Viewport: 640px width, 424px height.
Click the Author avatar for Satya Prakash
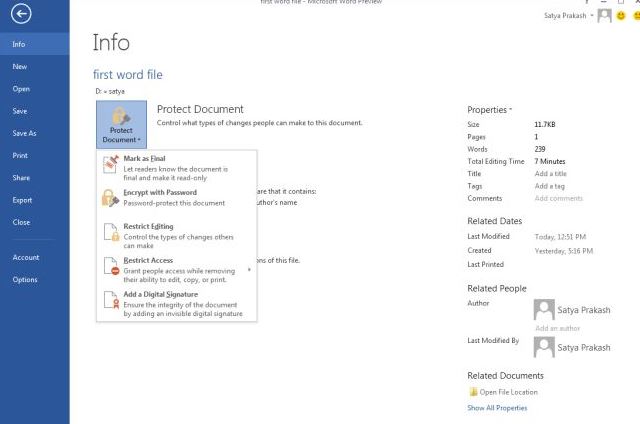544,310
